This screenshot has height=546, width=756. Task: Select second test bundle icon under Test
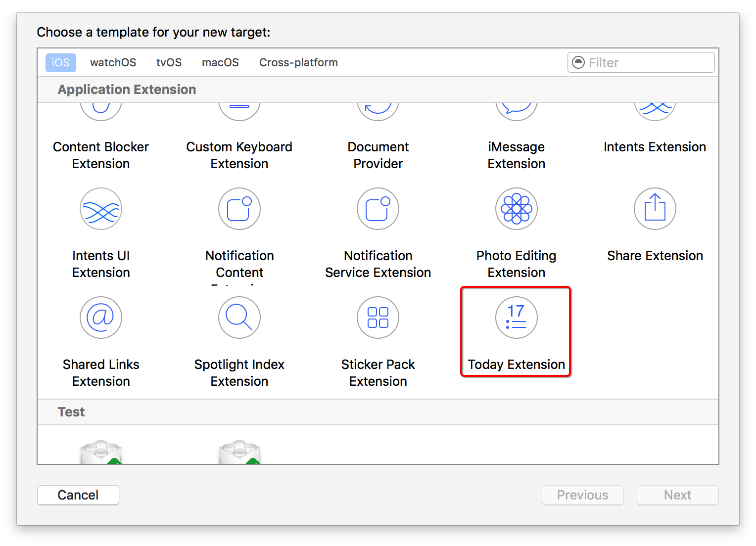click(239, 452)
